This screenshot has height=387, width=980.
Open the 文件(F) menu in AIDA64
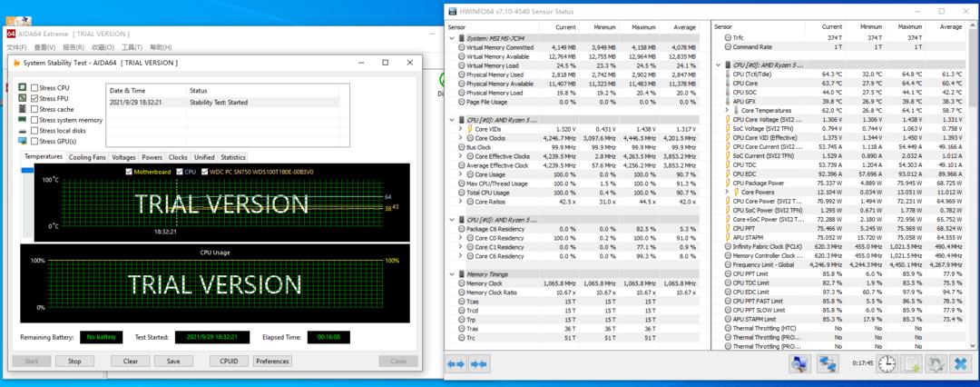[x=17, y=47]
